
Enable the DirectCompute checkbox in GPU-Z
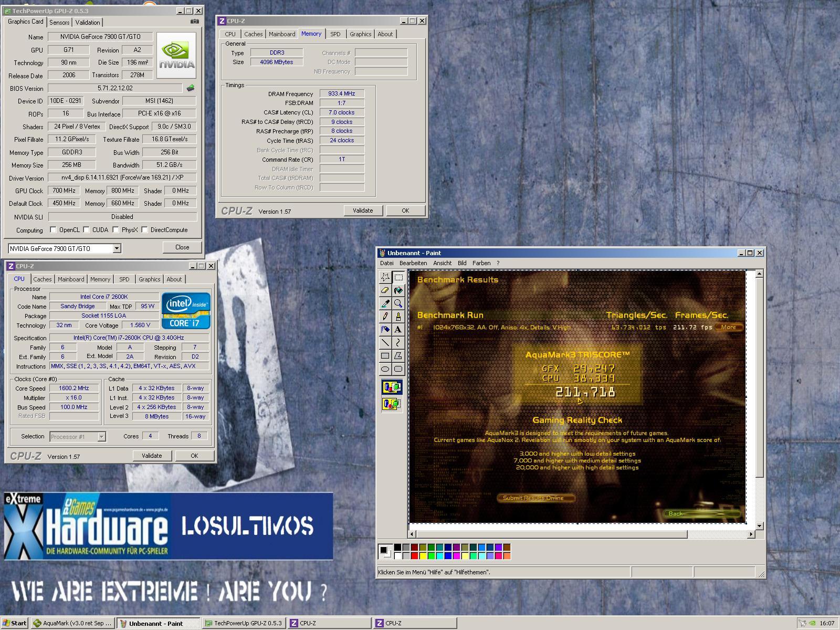pos(144,230)
